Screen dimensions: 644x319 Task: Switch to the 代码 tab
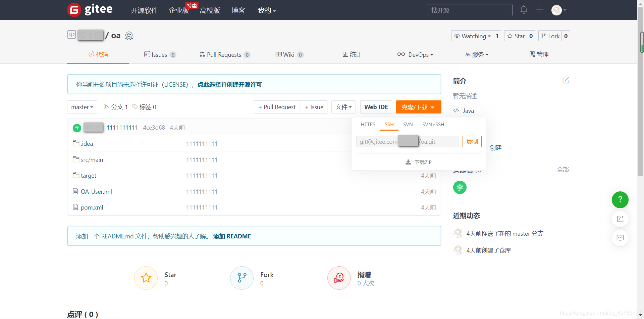pos(98,54)
